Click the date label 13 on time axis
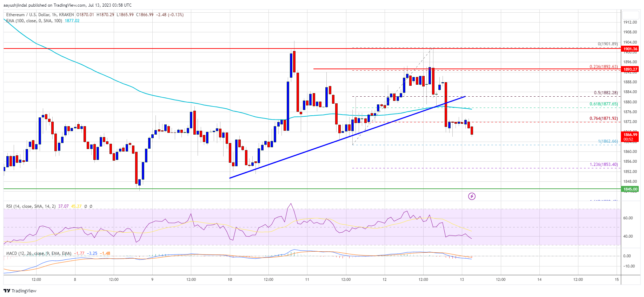Viewport: 644px width, 297px height. (x=462, y=280)
